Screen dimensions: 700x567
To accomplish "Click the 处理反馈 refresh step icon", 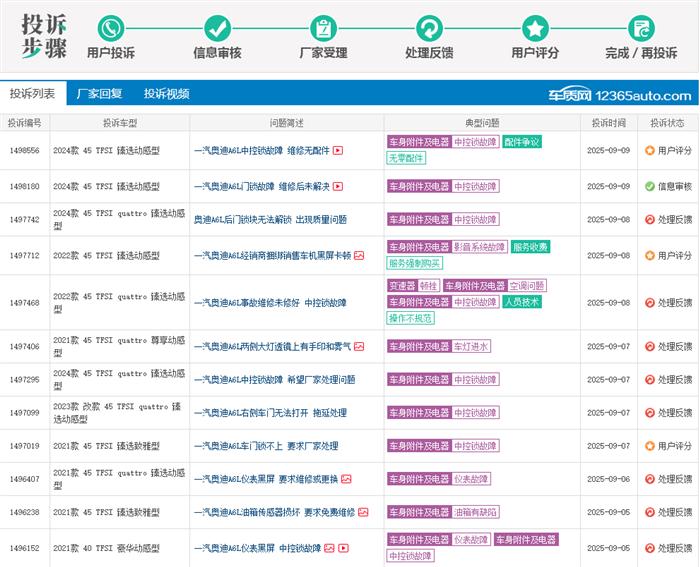I will pos(429,28).
